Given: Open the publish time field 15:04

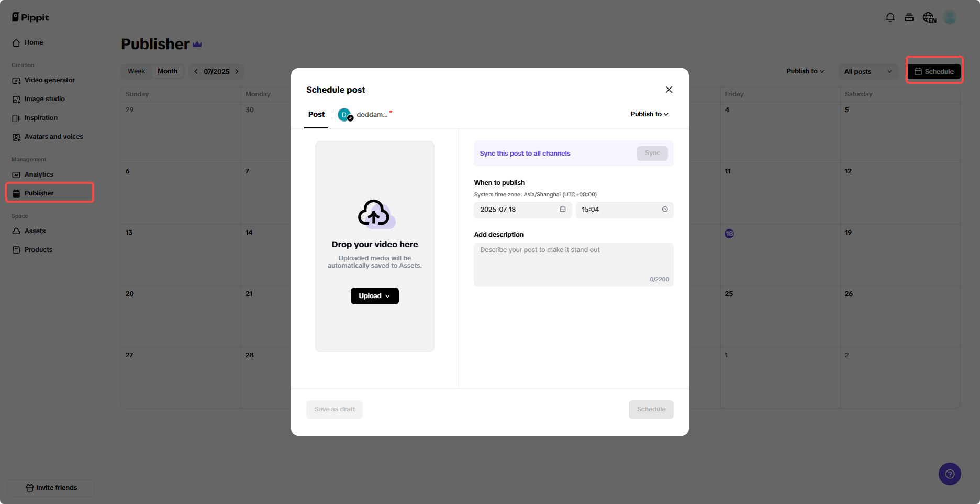Looking at the screenshot, I should 625,210.
